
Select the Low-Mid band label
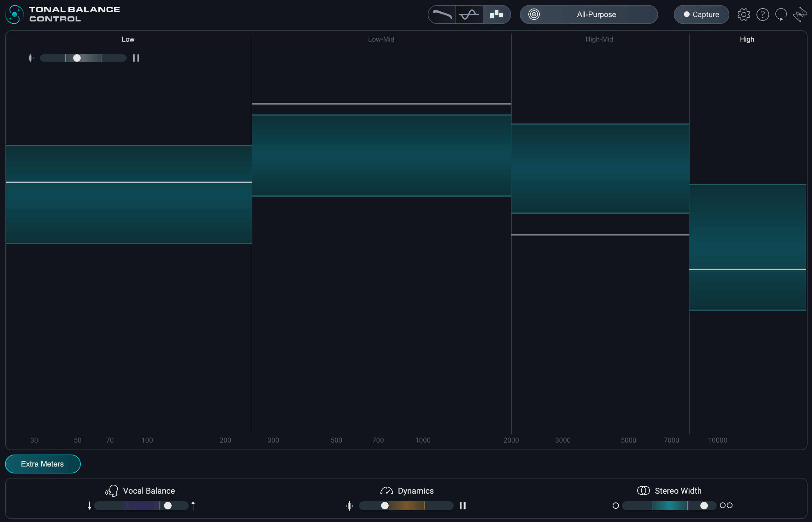tap(381, 39)
